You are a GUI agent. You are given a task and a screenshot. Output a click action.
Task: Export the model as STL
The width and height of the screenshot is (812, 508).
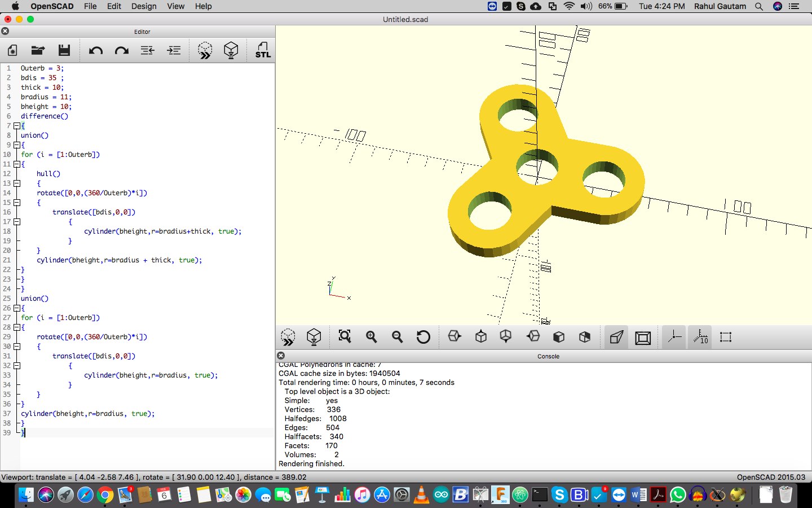point(263,50)
